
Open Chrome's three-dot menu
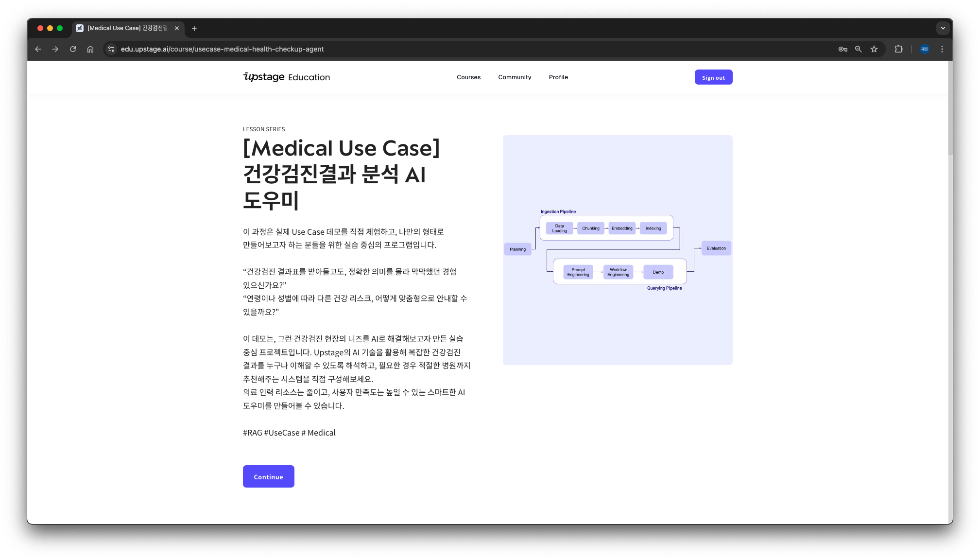coord(942,49)
